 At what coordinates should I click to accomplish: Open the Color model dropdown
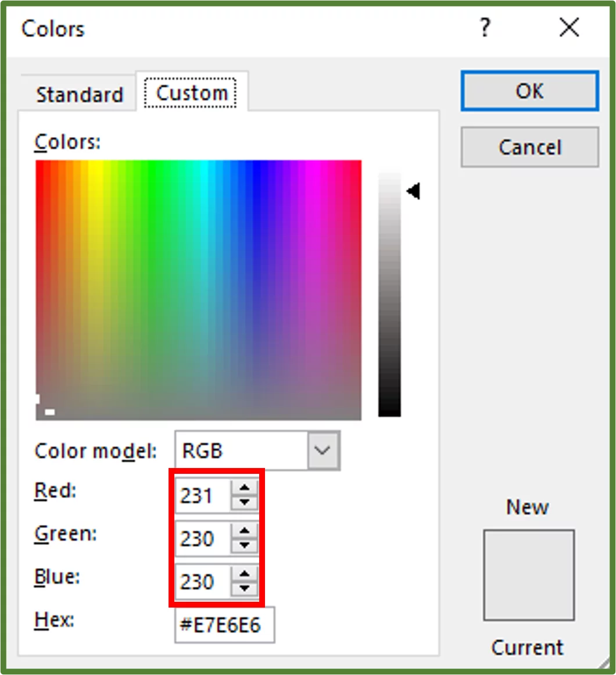(x=323, y=451)
